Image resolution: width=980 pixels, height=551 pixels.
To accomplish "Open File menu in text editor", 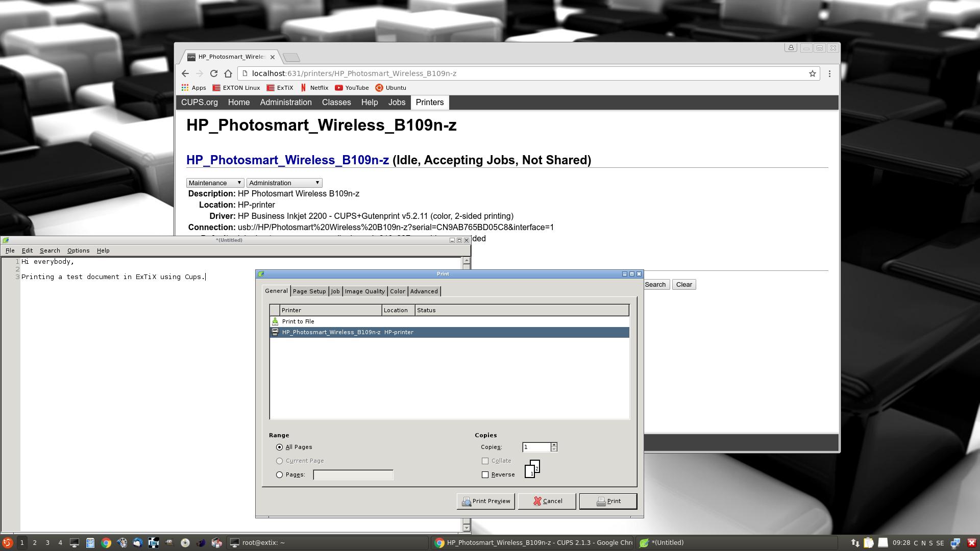I will pyautogui.click(x=10, y=251).
